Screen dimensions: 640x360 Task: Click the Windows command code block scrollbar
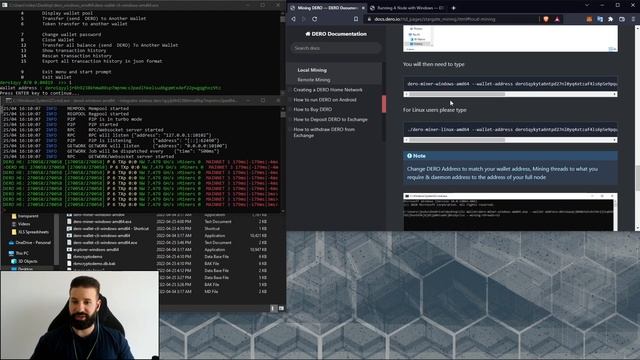(457, 94)
